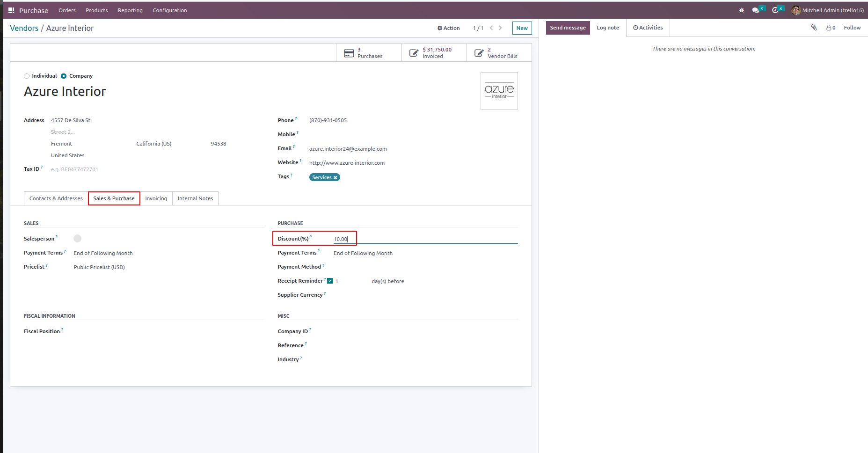
Task: Toggle the Receipt Reminder checkbox
Action: point(330,281)
